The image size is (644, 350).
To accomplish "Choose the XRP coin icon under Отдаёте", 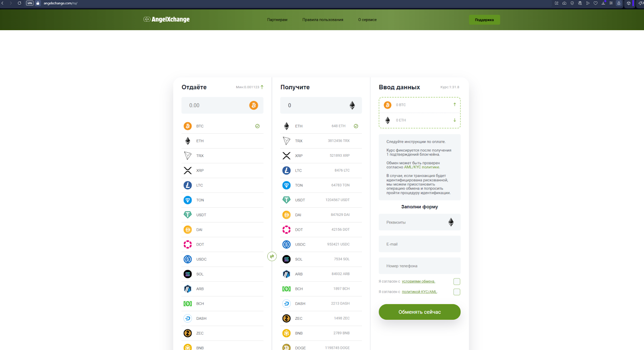I will tap(188, 170).
